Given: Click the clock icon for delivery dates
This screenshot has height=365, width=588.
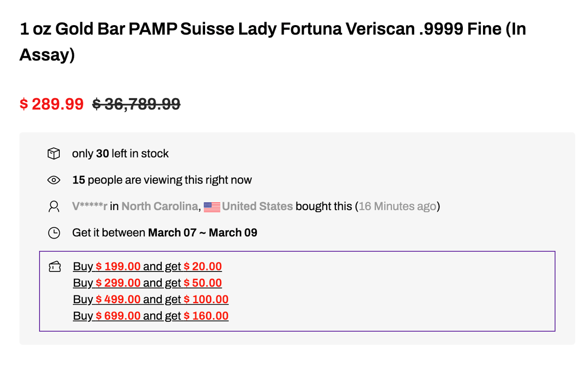Looking at the screenshot, I should [x=54, y=233].
